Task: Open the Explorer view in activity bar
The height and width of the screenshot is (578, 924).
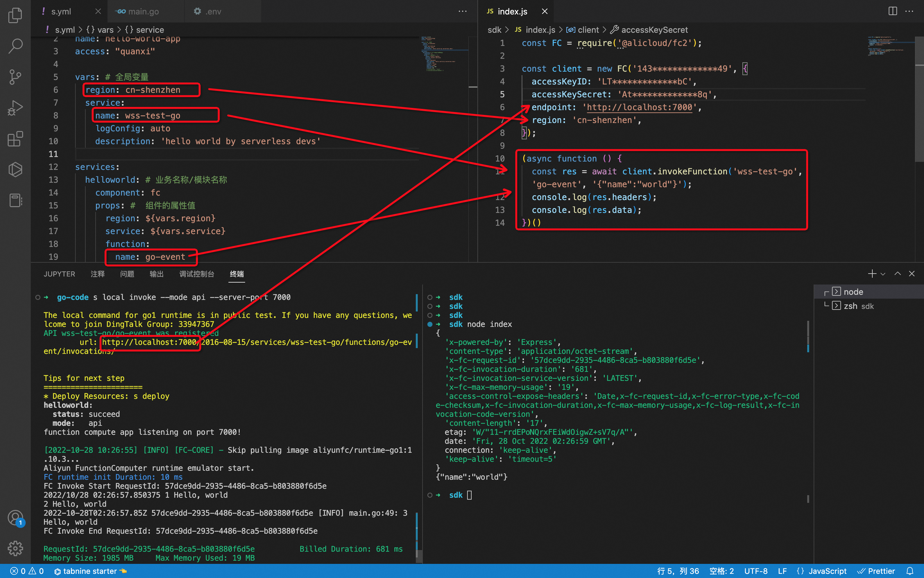Action: 15,15
